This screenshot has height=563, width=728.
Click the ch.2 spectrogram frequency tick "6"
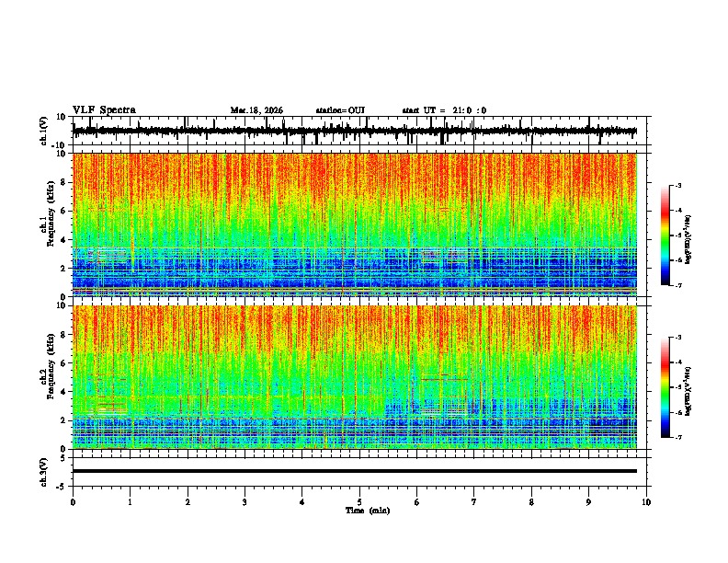click(63, 363)
